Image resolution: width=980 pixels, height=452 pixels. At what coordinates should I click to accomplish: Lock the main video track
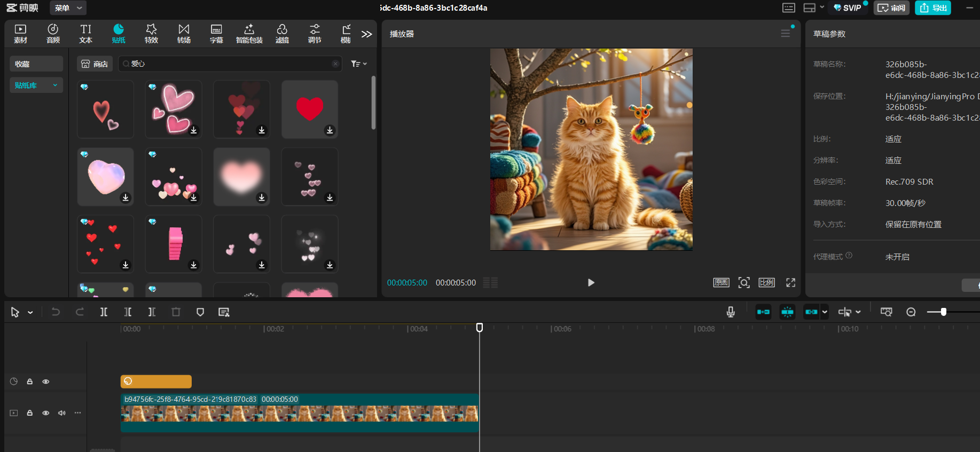(x=30, y=413)
